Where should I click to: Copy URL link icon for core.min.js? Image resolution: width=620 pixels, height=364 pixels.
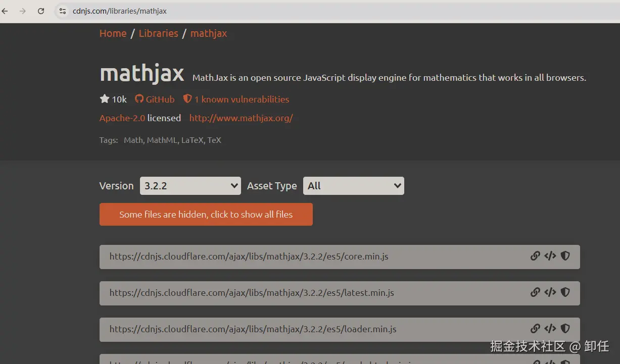535,256
